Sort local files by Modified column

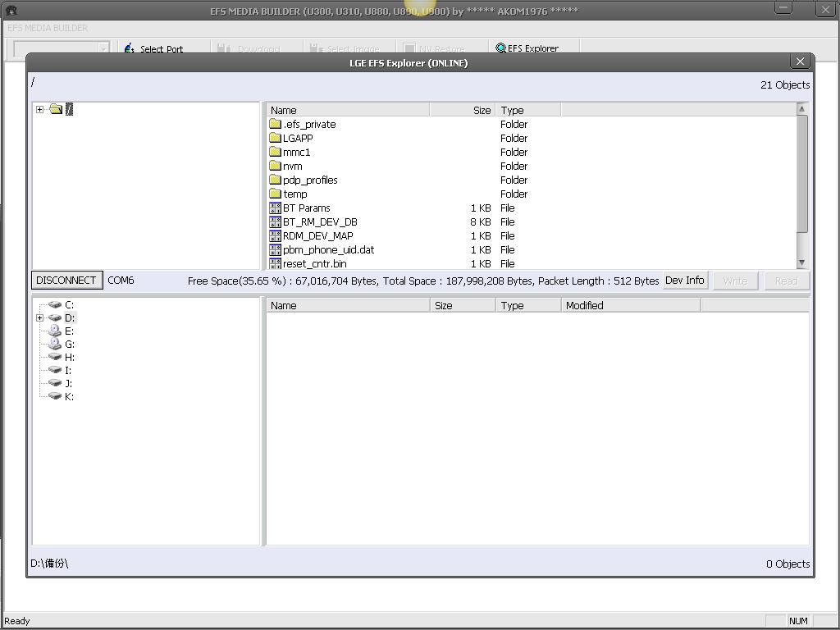pos(631,305)
